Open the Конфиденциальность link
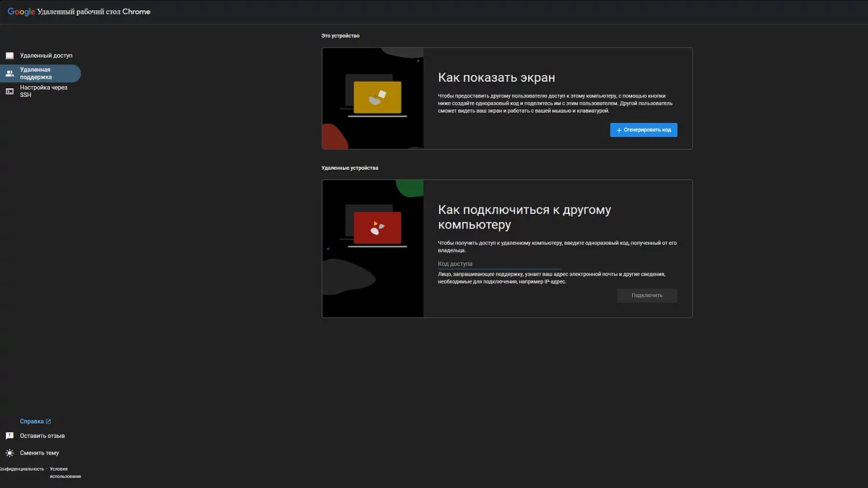 (x=22, y=469)
